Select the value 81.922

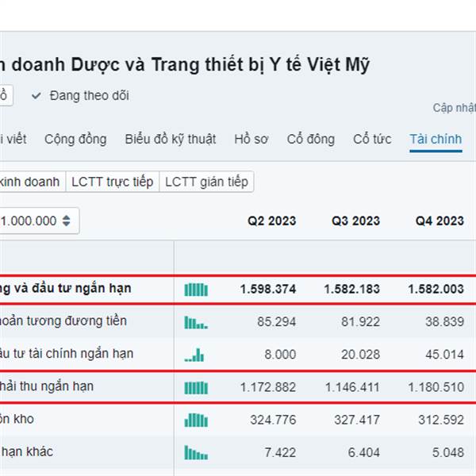pos(361,322)
